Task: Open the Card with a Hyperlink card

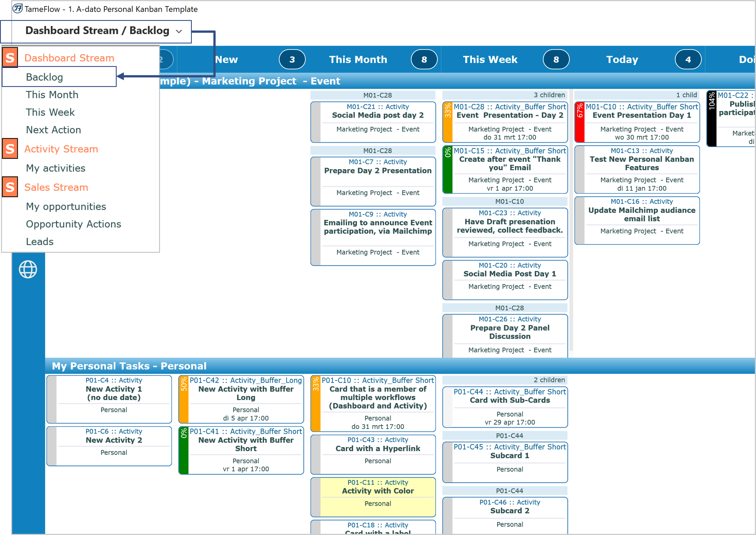Action: pos(373,455)
